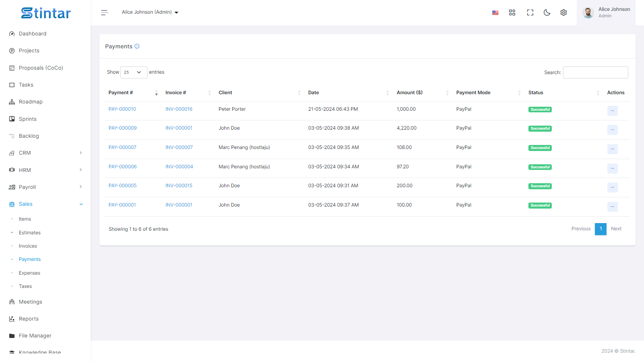Click the Previous pagination button
644x362 pixels.
pos(581,229)
